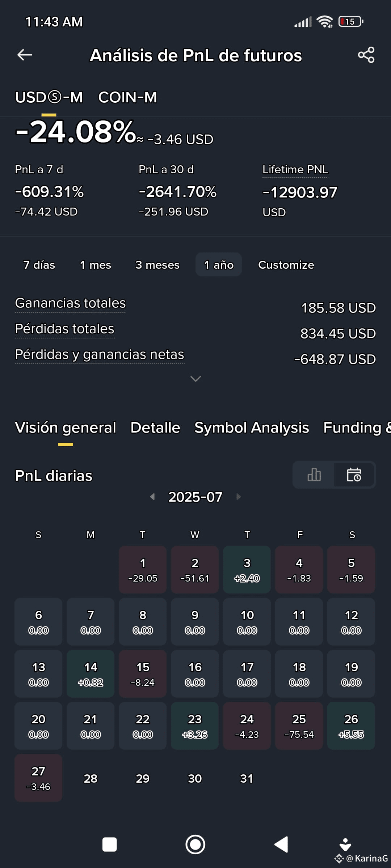Choose the 3 meses range
Viewport: 391px width, 868px height.
(x=157, y=265)
